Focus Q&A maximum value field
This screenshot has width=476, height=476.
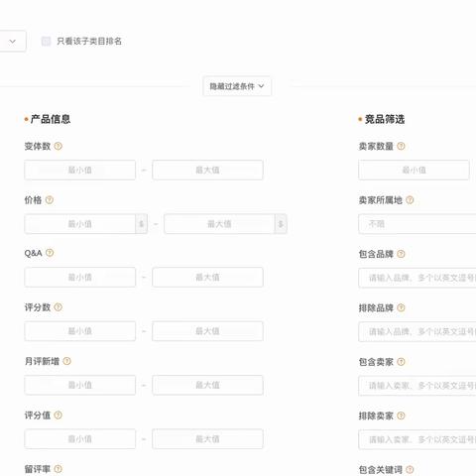[x=207, y=277]
